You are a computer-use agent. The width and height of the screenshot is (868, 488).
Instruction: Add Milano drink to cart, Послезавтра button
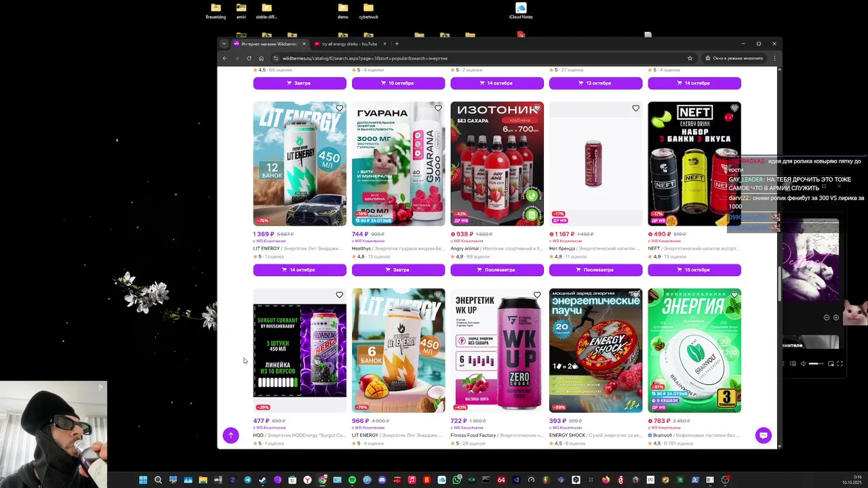click(595, 270)
